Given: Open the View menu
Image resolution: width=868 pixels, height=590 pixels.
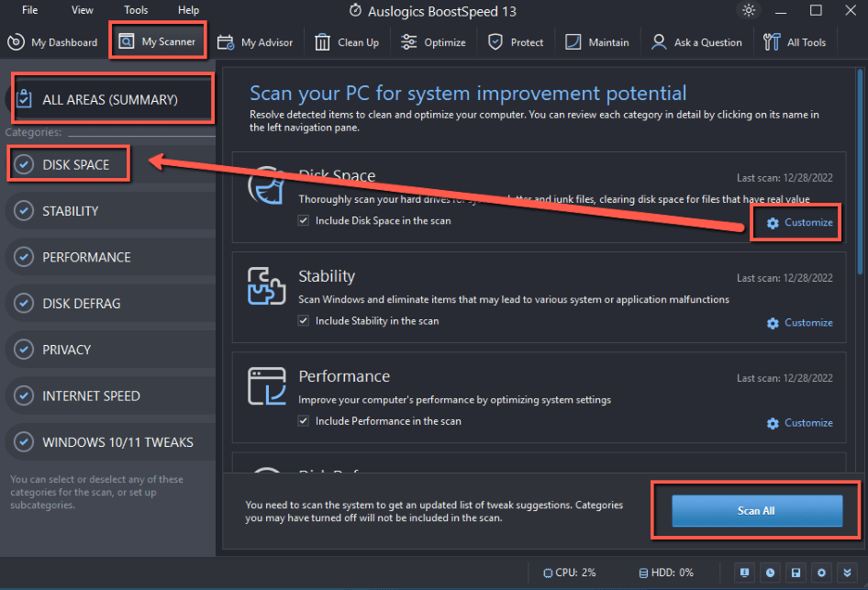Looking at the screenshot, I should (83, 10).
